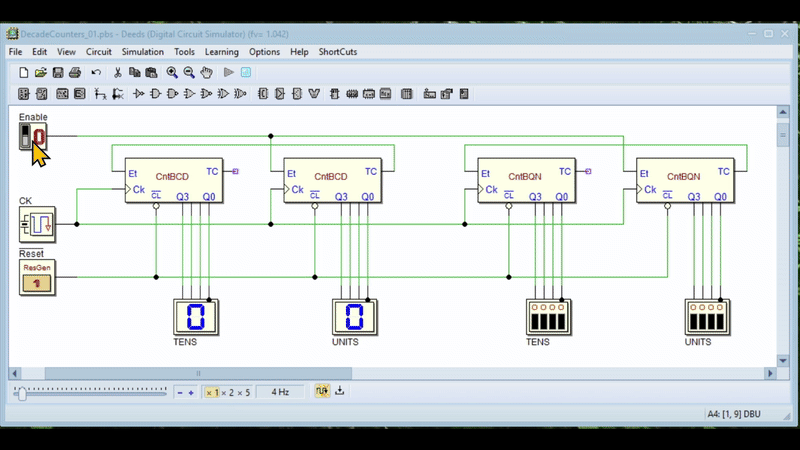Image resolution: width=800 pixels, height=450 pixels.
Task: Click the vertical scrollbar down arrow
Action: (x=783, y=360)
